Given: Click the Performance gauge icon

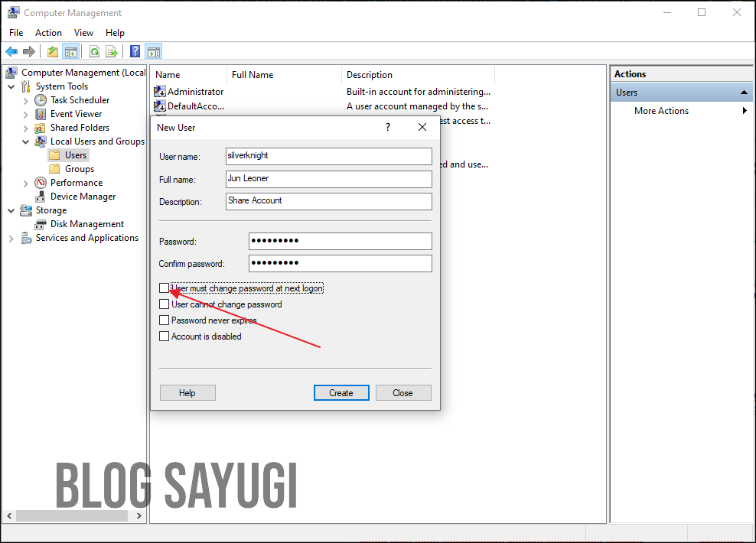Looking at the screenshot, I should tap(41, 183).
